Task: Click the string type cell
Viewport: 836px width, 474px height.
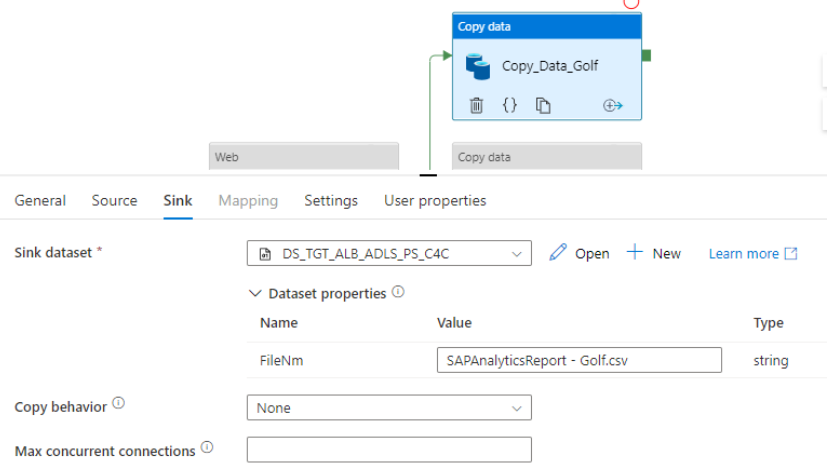Action: point(770,360)
